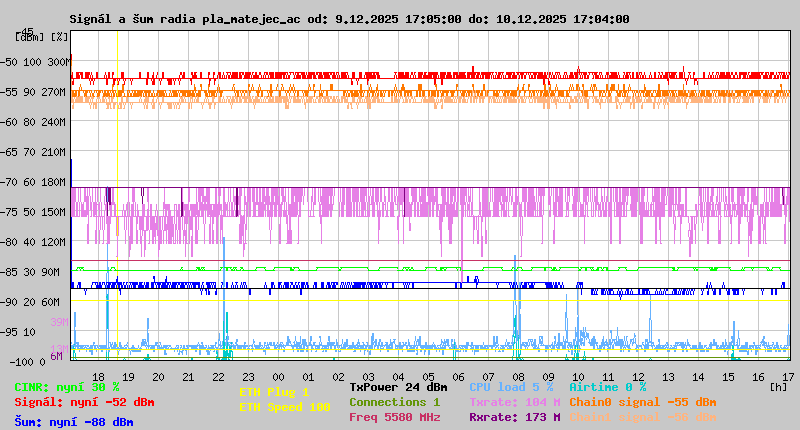Screen dimensions: 800x430
Task: Click the '12' hour label on x-axis
Action: click(639, 377)
